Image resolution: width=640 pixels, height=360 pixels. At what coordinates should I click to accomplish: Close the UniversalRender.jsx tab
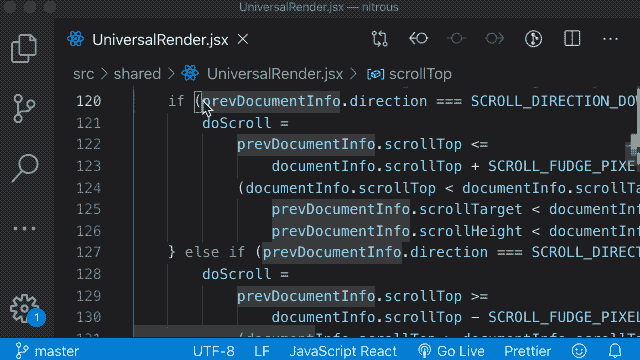pyautogui.click(x=243, y=40)
